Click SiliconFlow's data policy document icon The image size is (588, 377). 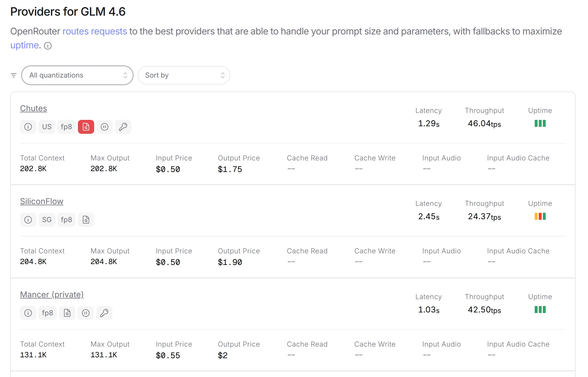(86, 220)
